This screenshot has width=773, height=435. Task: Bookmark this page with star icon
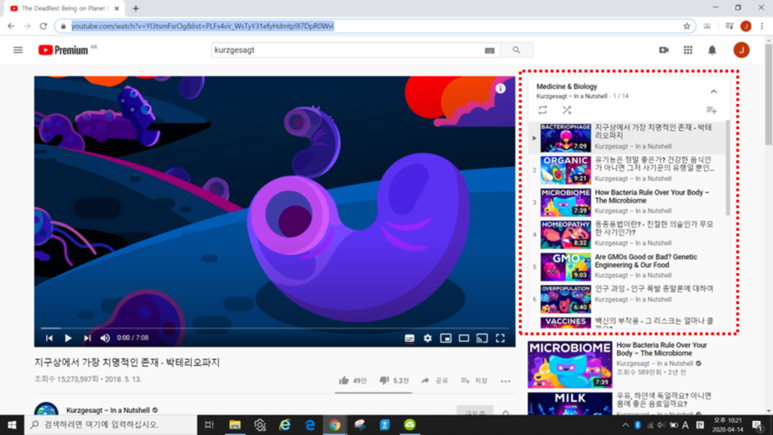(x=687, y=26)
